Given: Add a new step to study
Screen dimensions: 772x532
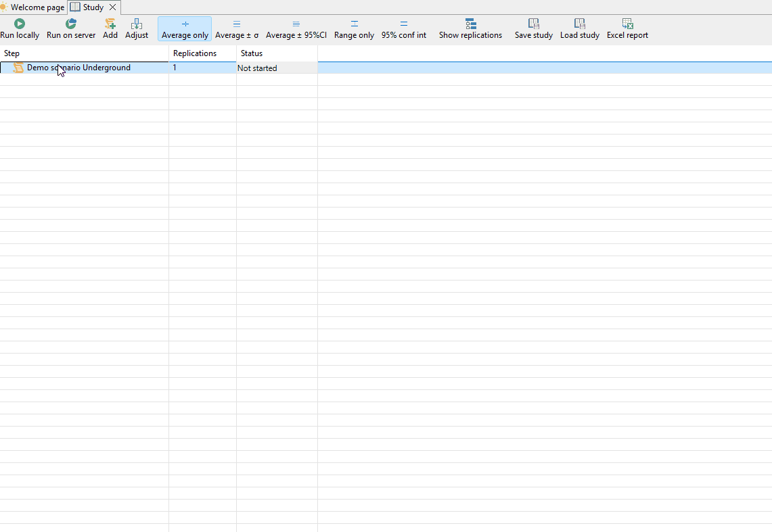Looking at the screenshot, I should tap(110, 29).
